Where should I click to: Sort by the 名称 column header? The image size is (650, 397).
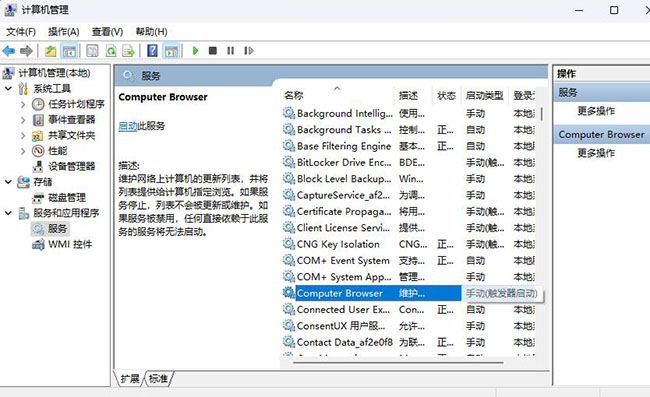tap(337, 96)
